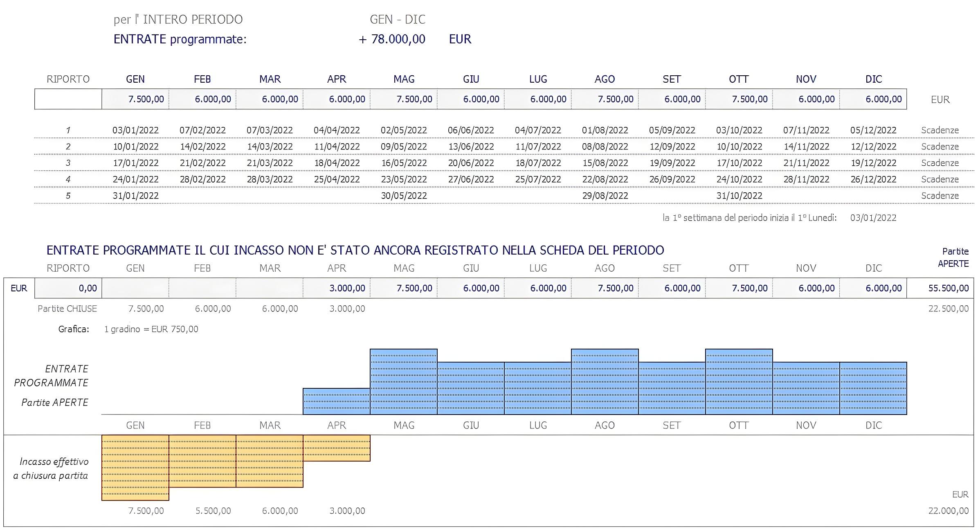The width and height of the screenshot is (980, 532).
Task: Select the RIPORTO 0,00 cell in open items
Action: click(68, 288)
